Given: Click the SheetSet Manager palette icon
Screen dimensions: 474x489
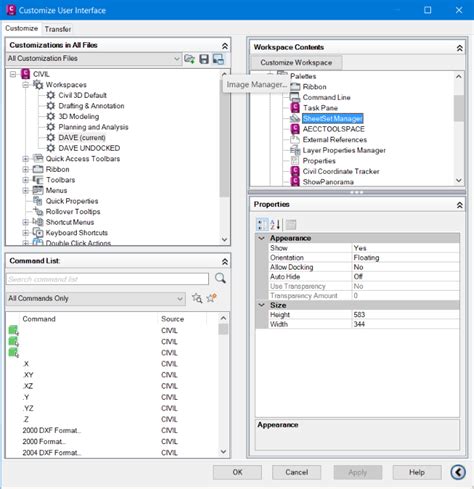Looking at the screenshot, I should [295, 118].
